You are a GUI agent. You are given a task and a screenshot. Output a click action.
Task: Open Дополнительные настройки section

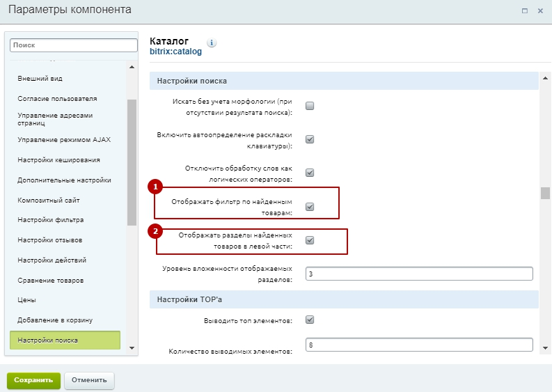click(65, 180)
